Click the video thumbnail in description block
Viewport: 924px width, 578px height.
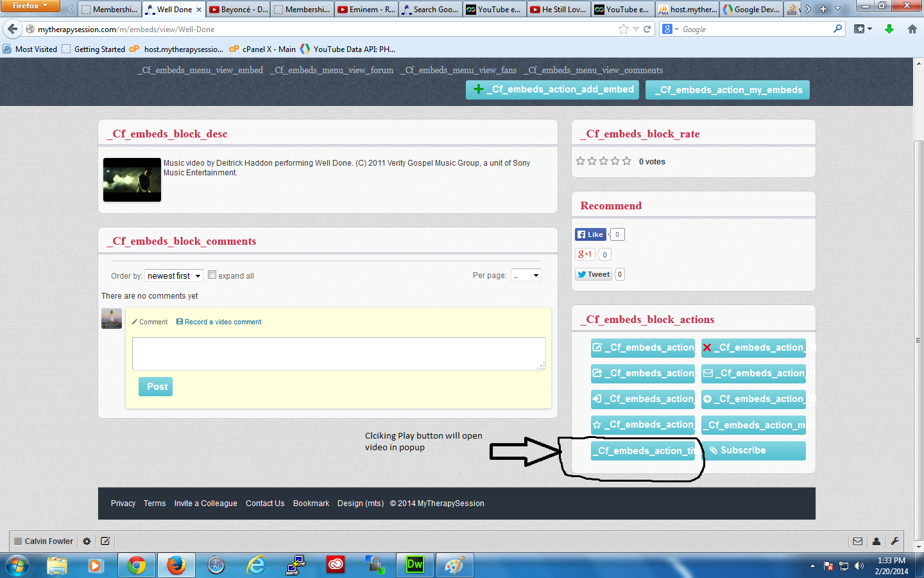pyautogui.click(x=132, y=180)
